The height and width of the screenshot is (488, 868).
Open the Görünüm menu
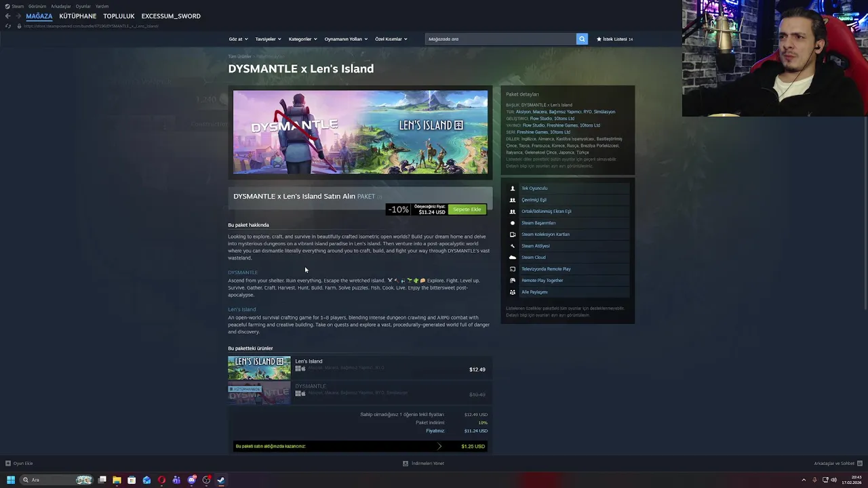pos(37,6)
